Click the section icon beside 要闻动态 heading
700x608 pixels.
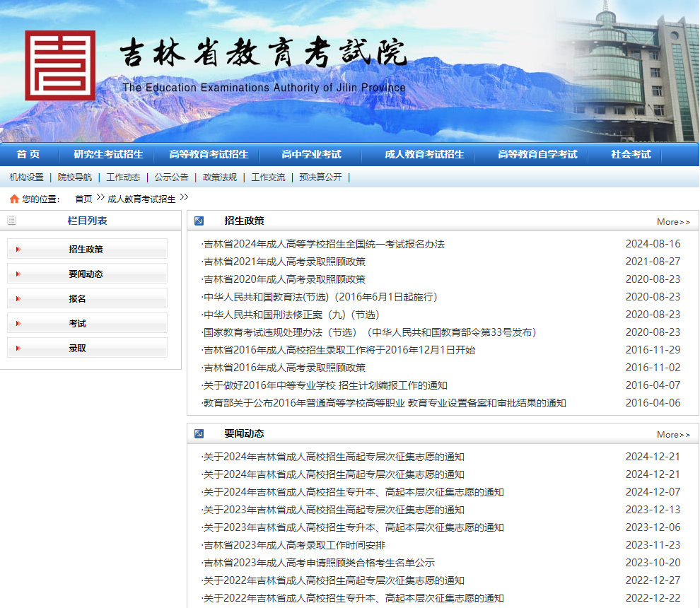point(199,433)
